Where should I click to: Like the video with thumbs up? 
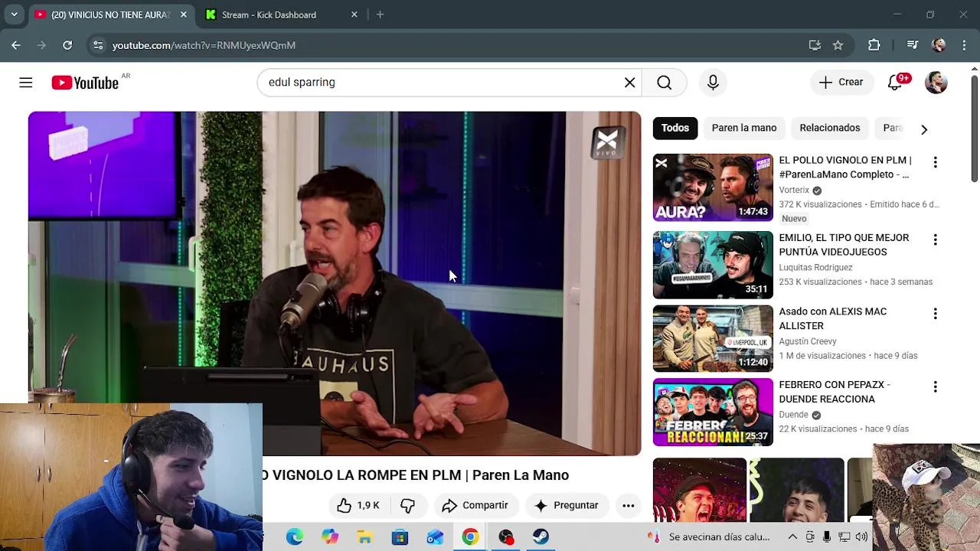click(358, 505)
